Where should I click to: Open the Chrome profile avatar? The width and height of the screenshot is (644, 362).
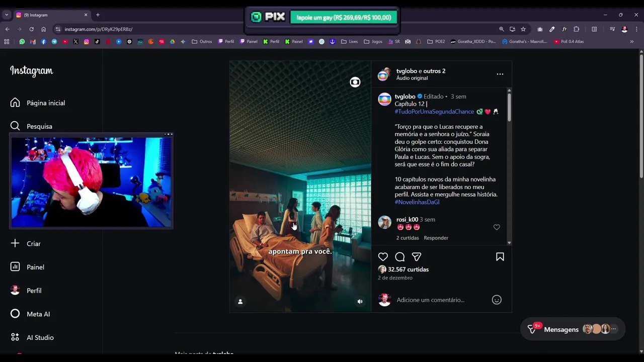[624, 29]
